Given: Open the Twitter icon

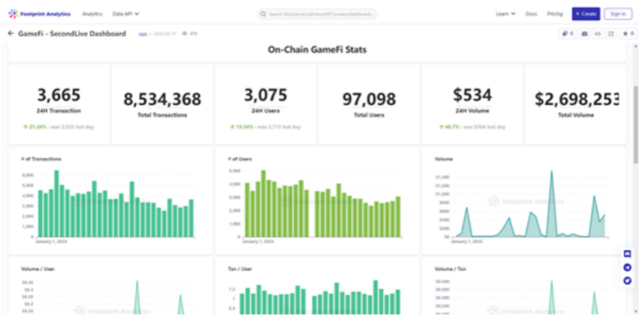Looking at the screenshot, I should [627, 281].
